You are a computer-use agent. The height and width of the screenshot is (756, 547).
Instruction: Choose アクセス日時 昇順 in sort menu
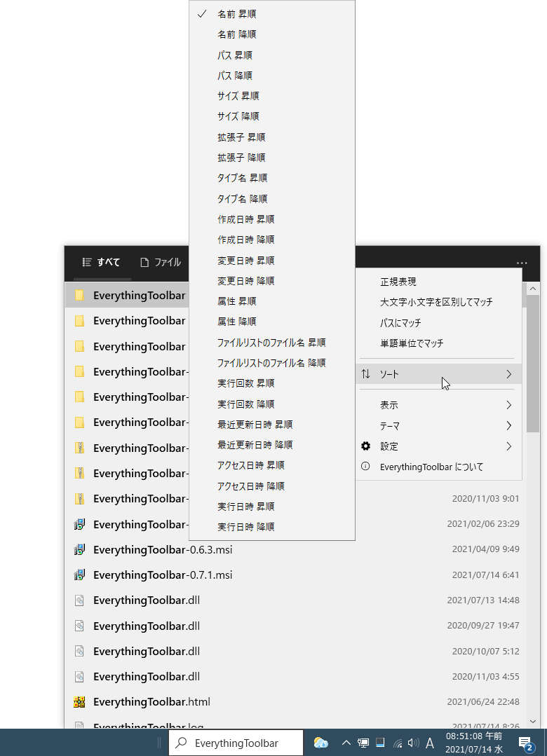coord(272,465)
